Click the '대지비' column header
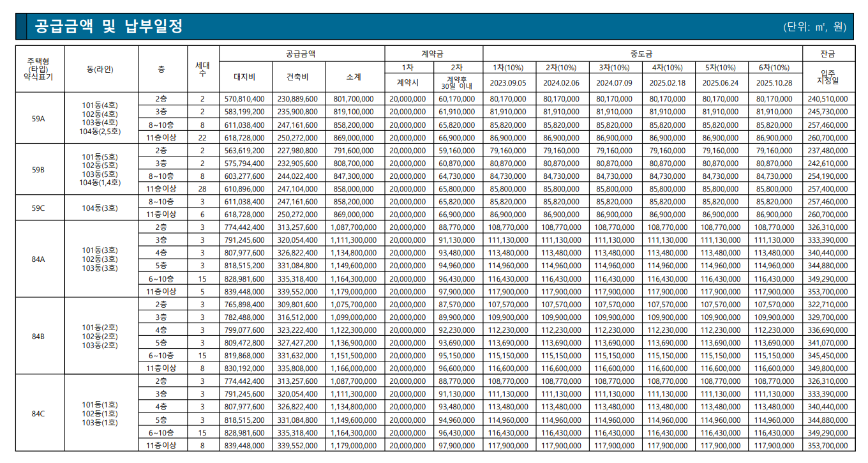This screenshot has height=463, width=868. point(245,77)
